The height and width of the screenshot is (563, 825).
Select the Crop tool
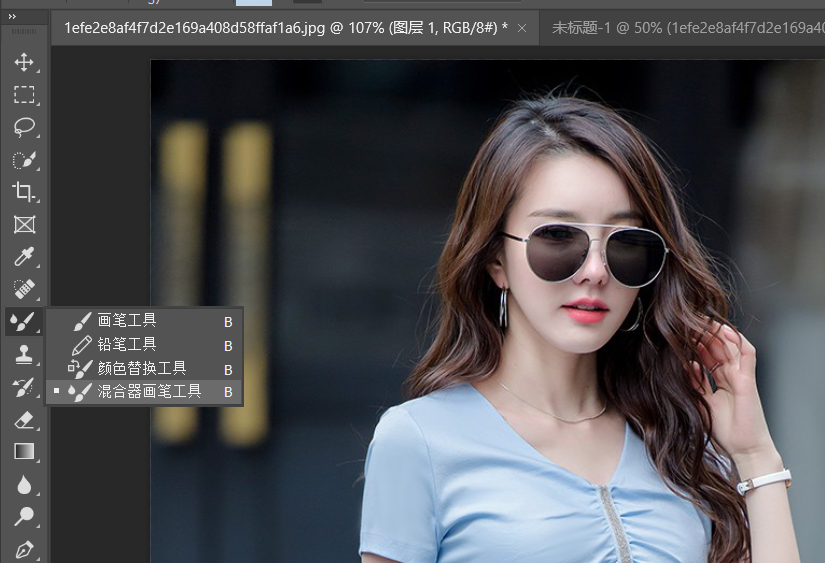pyautogui.click(x=24, y=192)
